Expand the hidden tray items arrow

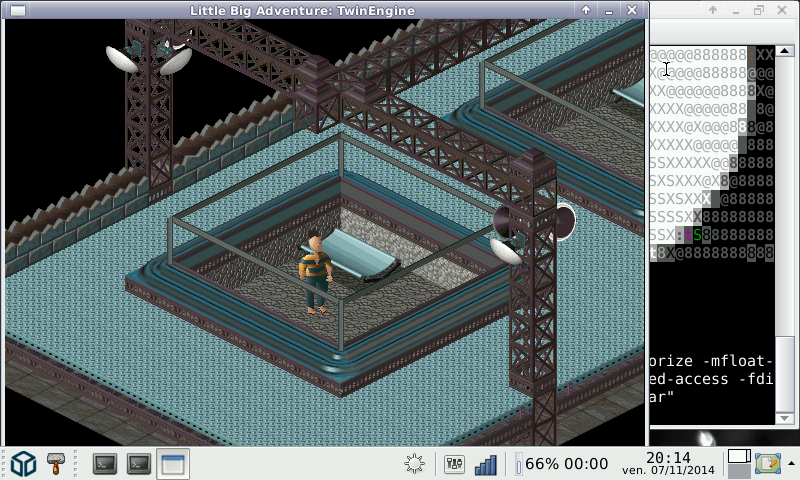[x=791, y=464]
